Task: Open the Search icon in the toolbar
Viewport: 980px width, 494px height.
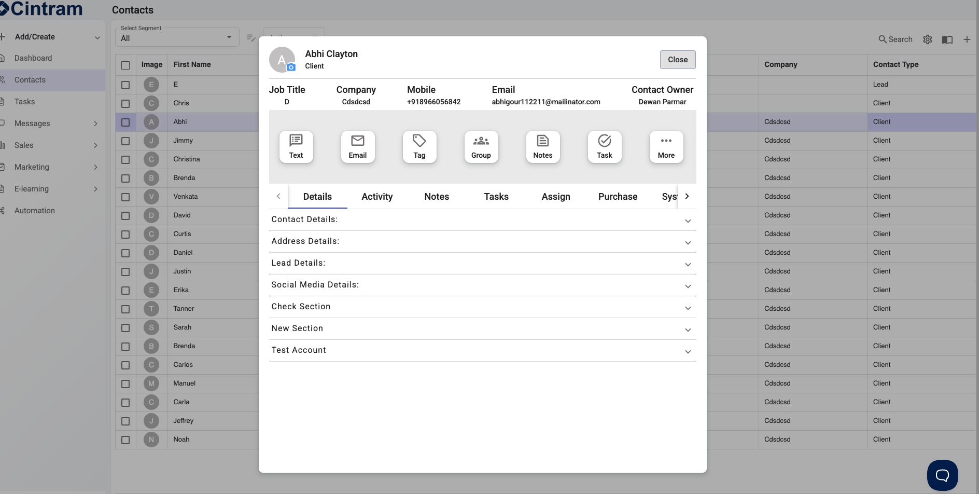Action: click(895, 39)
